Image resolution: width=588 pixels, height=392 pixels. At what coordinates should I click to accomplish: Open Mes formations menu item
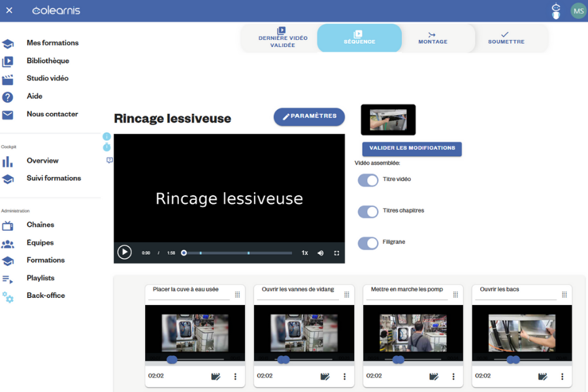(x=52, y=42)
